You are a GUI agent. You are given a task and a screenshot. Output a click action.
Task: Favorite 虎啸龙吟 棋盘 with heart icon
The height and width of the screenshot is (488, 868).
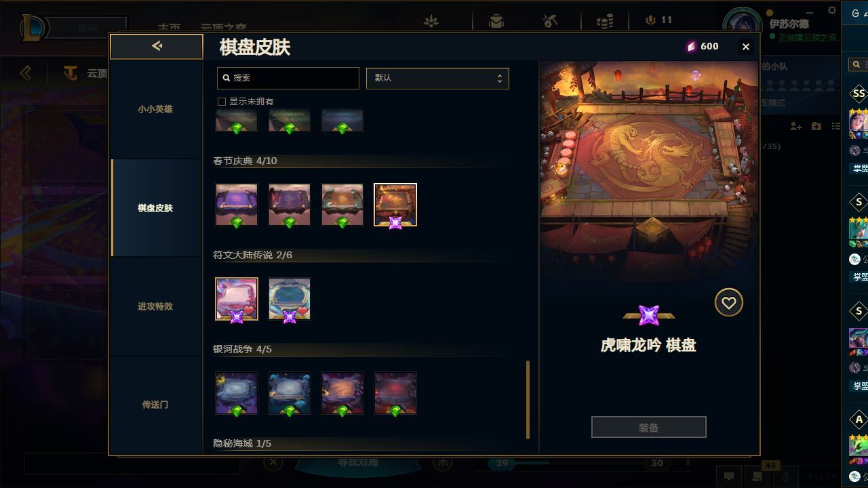click(729, 303)
